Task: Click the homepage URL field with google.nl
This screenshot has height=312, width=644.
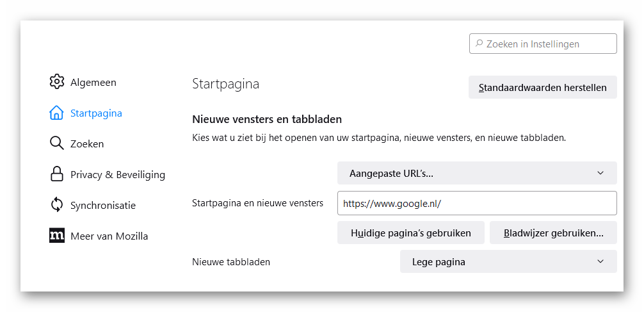Action: coord(476,203)
